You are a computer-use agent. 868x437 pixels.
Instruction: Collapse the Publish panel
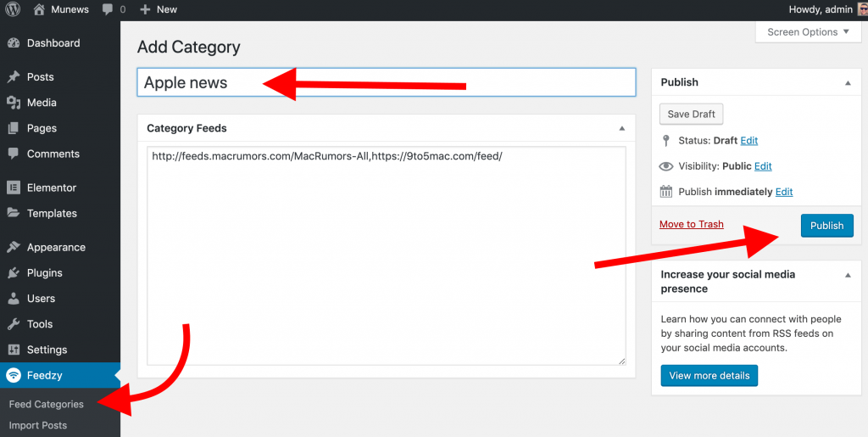click(x=848, y=82)
